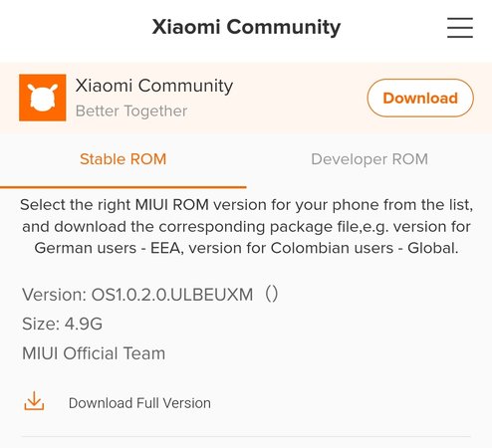
Task: Click the orange underline below Stable ROM
Action: (123, 187)
